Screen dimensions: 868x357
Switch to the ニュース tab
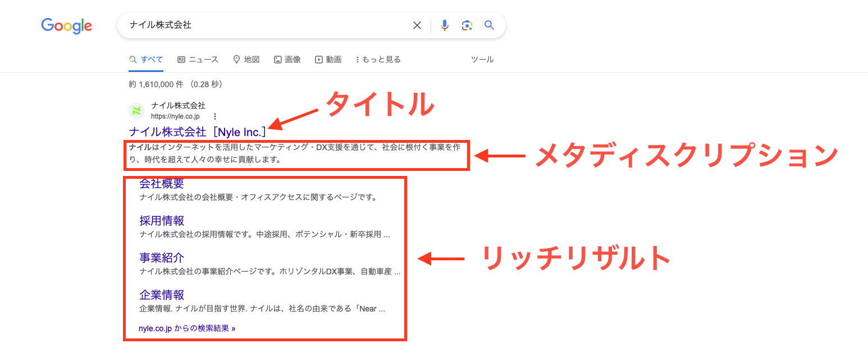pos(198,60)
